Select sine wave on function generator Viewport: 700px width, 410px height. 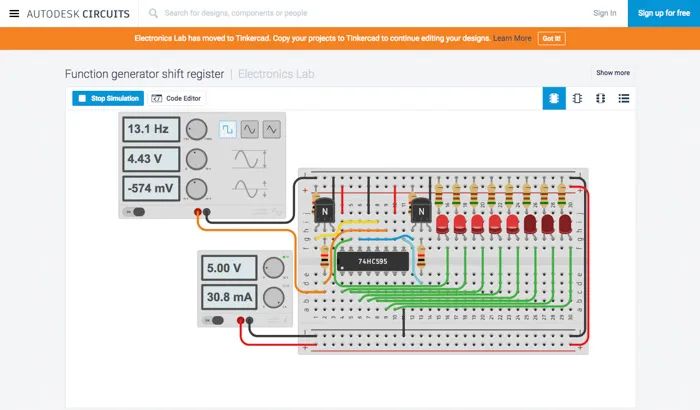coord(250,130)
